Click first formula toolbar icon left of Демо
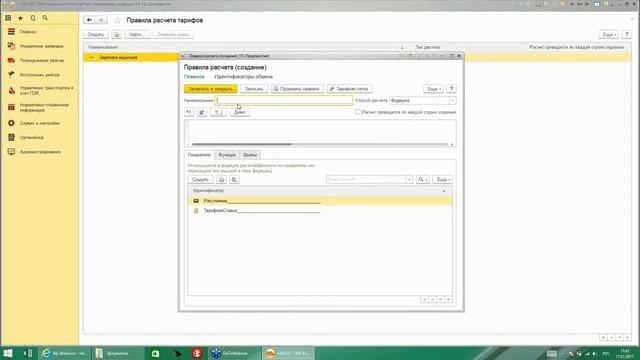The image size is (640, 360). pos(189,112)
